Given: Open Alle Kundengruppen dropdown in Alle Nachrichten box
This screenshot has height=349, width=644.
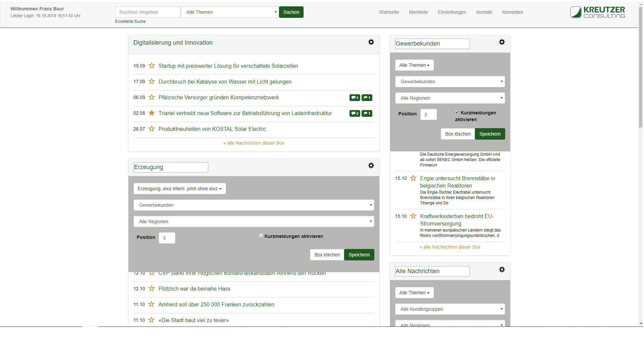Looking at the screenshot, I should pyautogui.click(x=450, y=309).
